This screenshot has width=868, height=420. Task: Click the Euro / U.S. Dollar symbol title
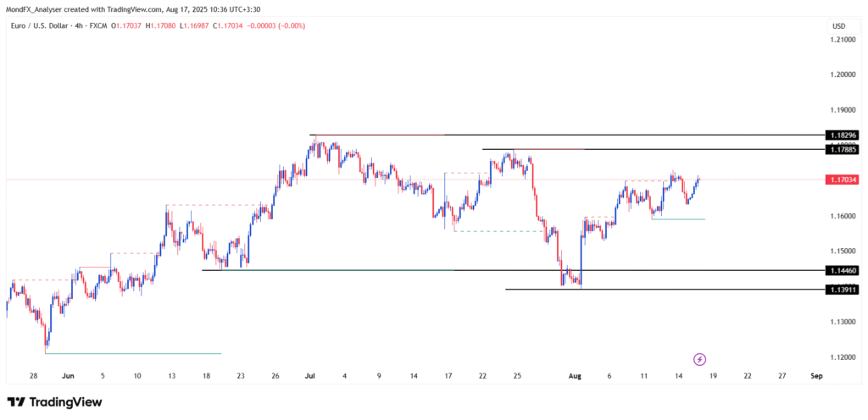point(35,26)
